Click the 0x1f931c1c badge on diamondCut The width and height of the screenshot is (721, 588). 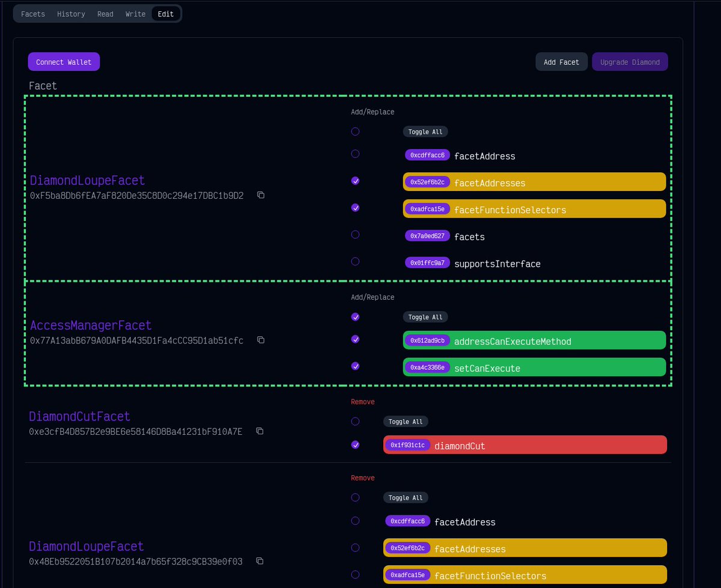coord(407,445)
